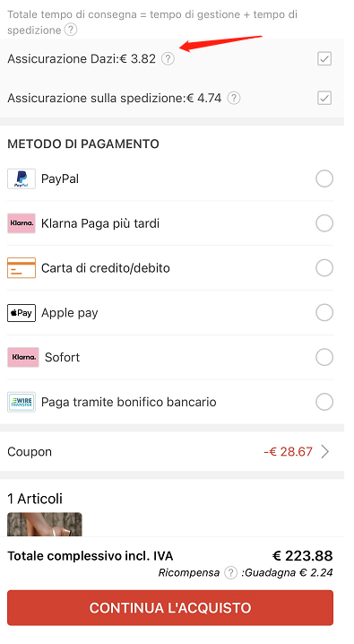Expand the Coupon row chevron
Screen dimensions: 354x644
click(x=325, y=452)
